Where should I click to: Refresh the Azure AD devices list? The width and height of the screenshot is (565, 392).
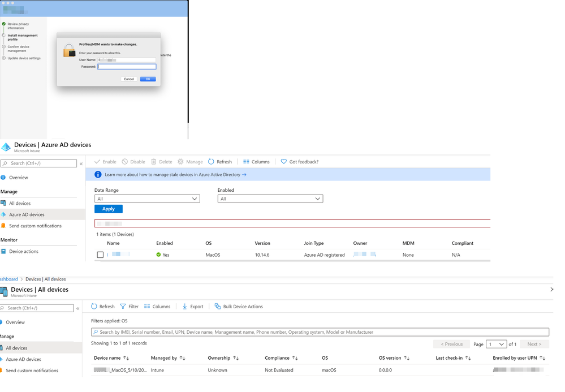220,162
